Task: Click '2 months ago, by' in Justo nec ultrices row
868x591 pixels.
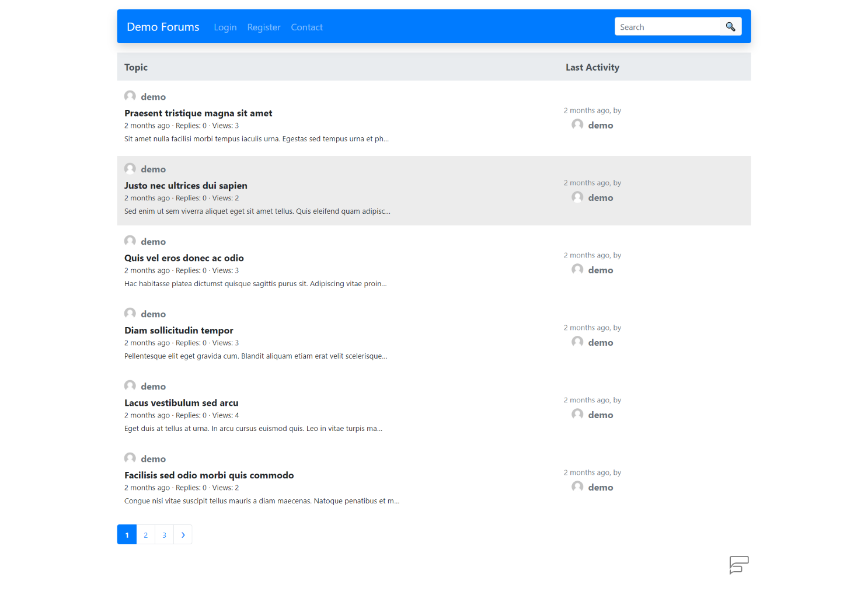Action: click(592, 183)
